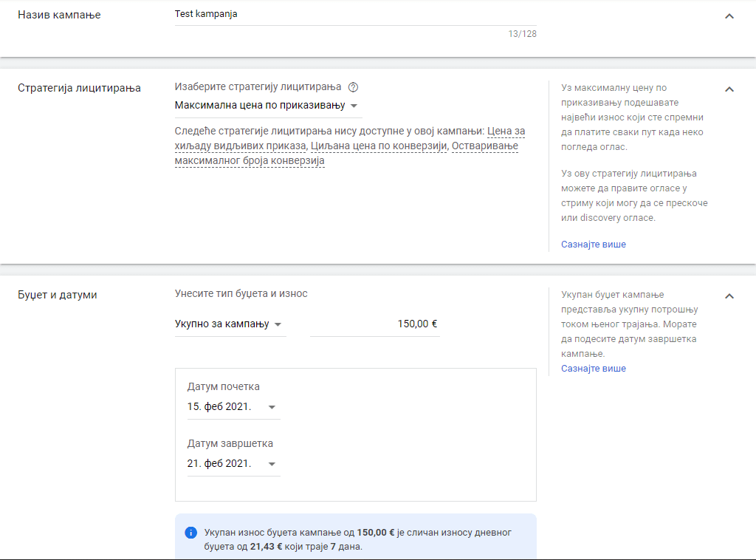Collapse the Буџет и датуми section
This screenshot has width=756, height=560.
click(x=729, y=296)
